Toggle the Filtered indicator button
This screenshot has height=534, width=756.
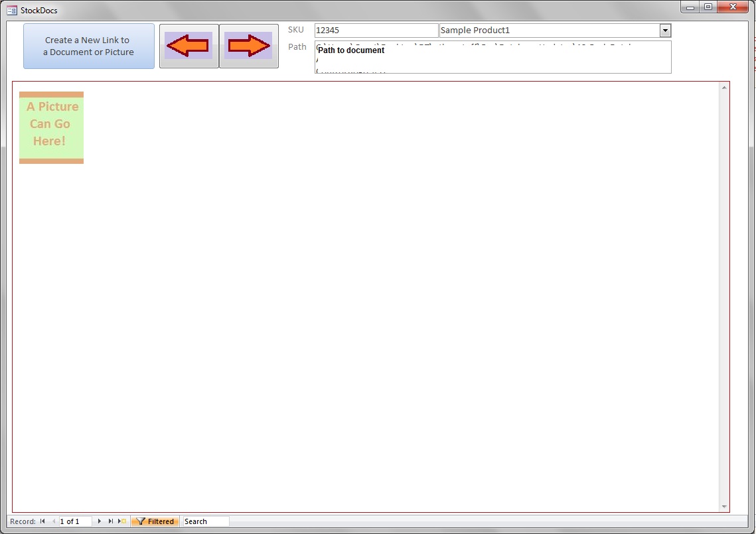tap(155, 521)
